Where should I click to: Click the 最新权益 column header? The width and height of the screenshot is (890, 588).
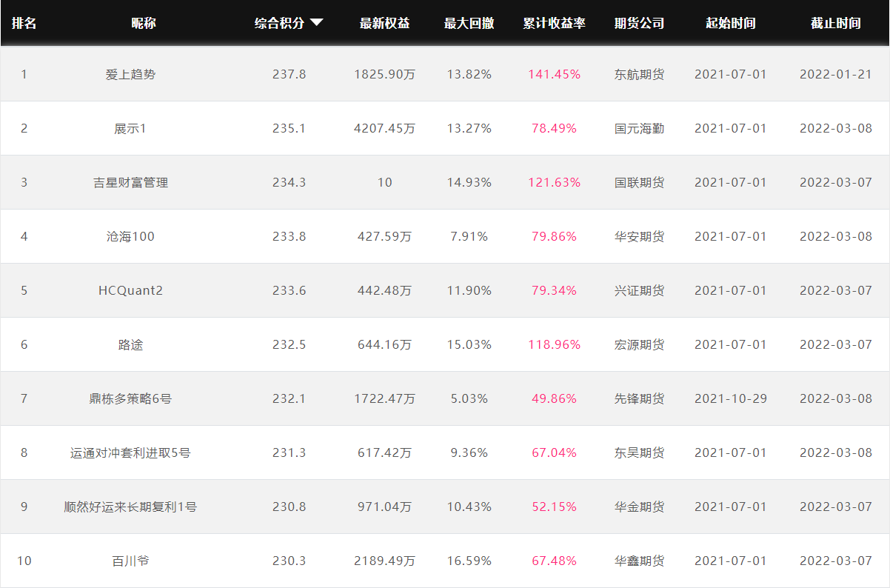pyautogui.click(x=384, y=23)
